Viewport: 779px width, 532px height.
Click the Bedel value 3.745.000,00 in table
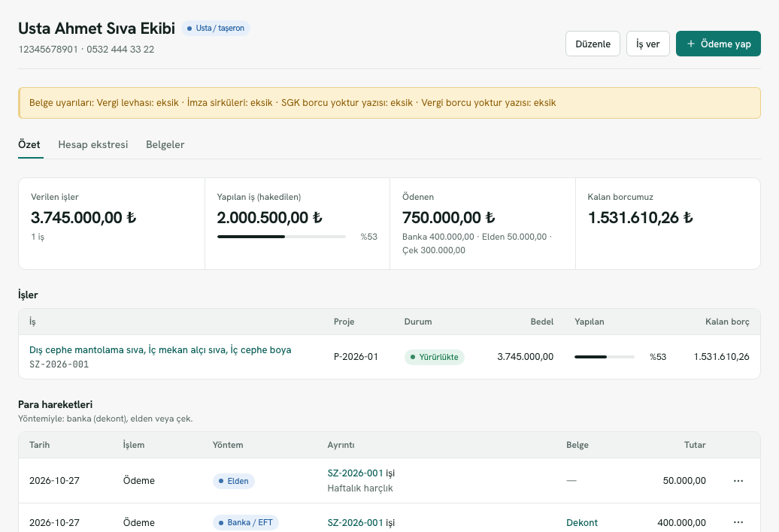coord(525,357)
